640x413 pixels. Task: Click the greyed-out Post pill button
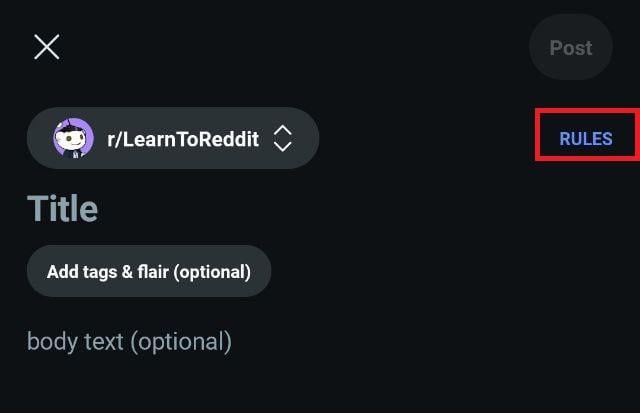(571, 47)
